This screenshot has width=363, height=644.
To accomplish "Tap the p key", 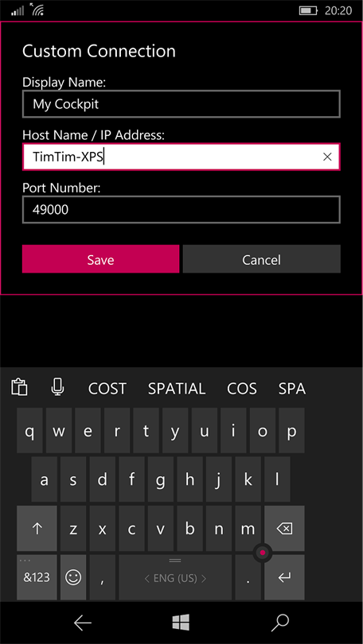I will [x=291, y=430].
